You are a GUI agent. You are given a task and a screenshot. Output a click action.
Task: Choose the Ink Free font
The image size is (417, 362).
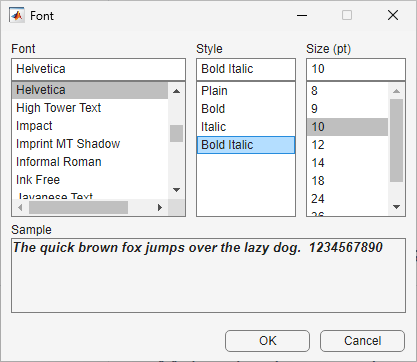pos(90,180)
